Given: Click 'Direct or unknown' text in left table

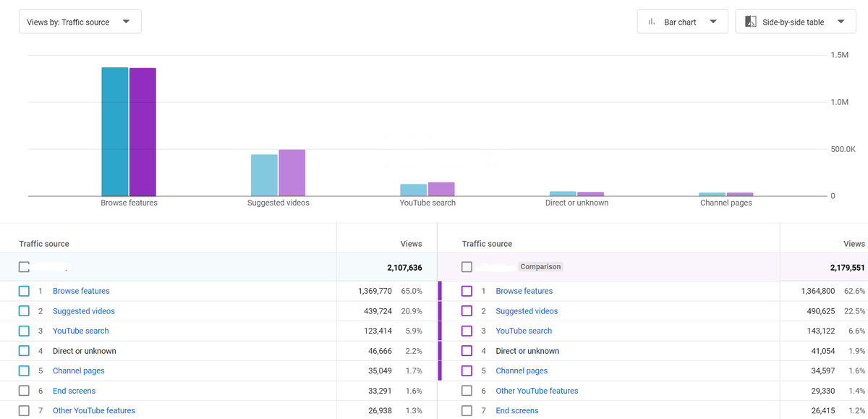Looking at the screenshot, I should (84, 351).
